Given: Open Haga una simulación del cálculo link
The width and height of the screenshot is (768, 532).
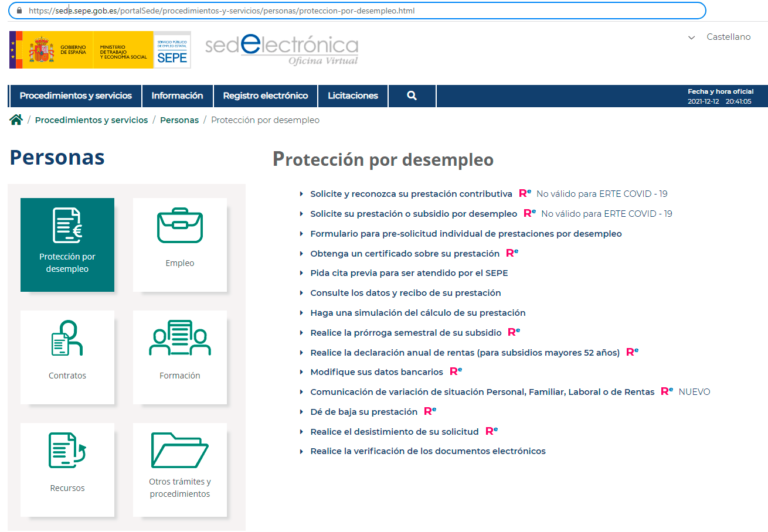Looking at the screenshot, I should pos(418,313).
